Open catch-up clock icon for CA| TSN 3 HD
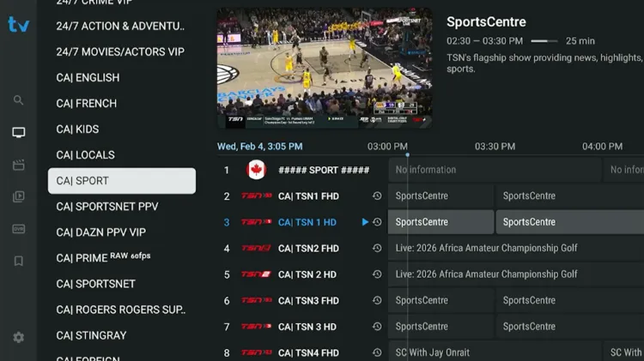The height and width of the screenshot is (361, 644). [x=377, y=327]
